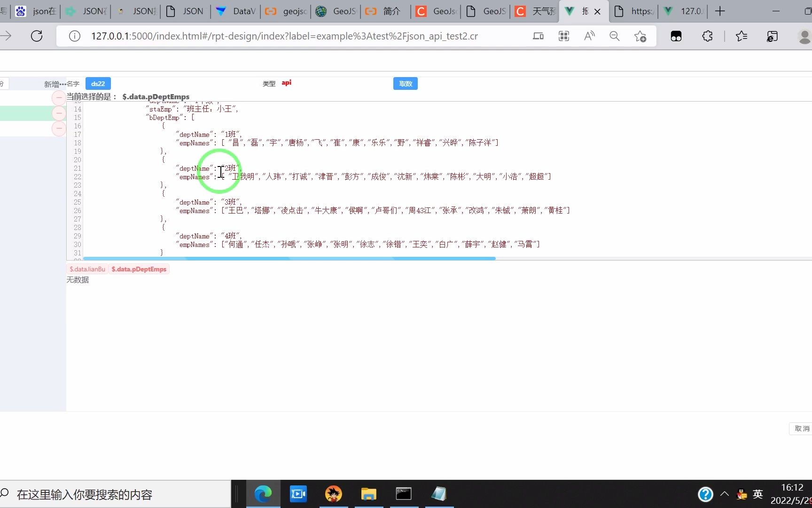Delete the third dataset row with minus icon
Screen dimensions: 812x508
coord(59,128)
